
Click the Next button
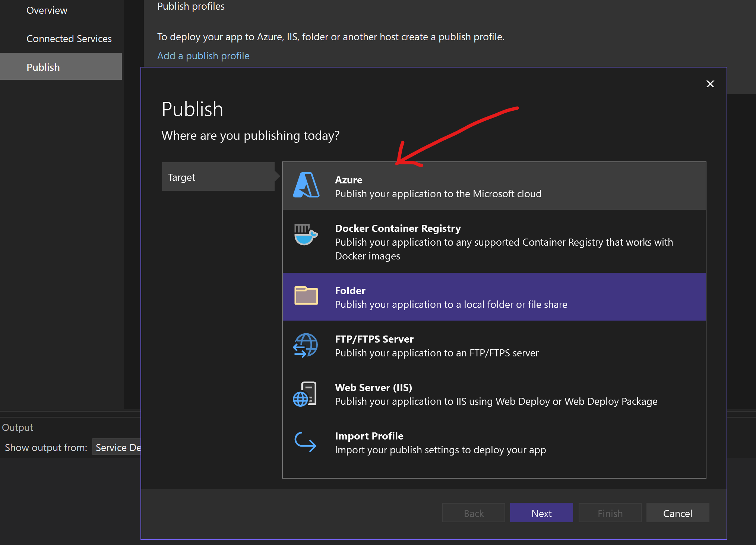click(541, 513)
